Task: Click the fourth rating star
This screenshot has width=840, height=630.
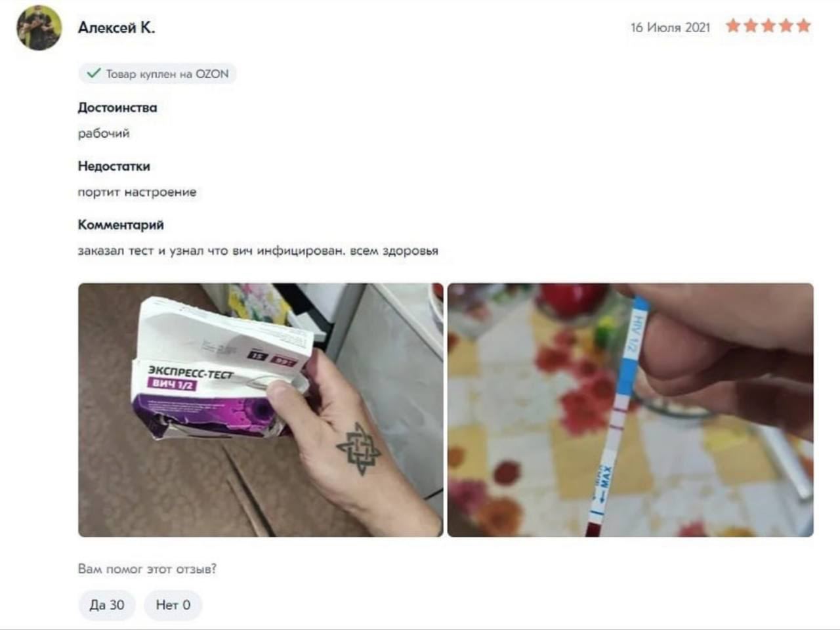Action: tap(786, 26)
